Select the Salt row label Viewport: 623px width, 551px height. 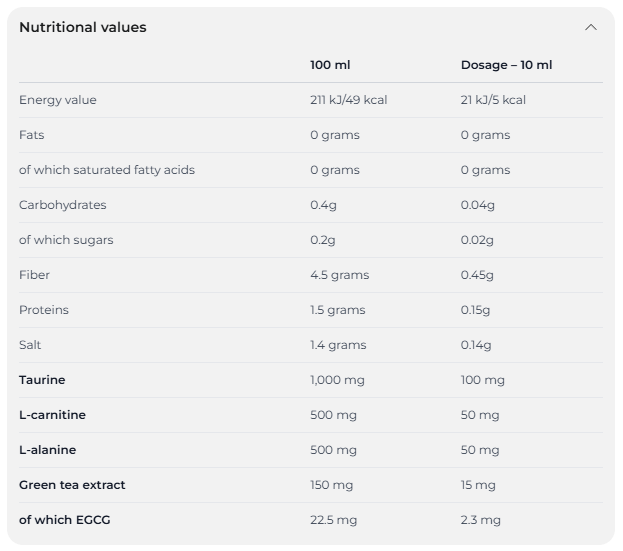point(30,345)
